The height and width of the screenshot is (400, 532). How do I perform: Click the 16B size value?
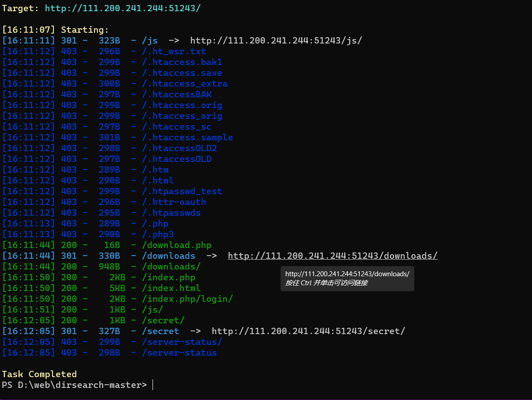pos(112,245)
